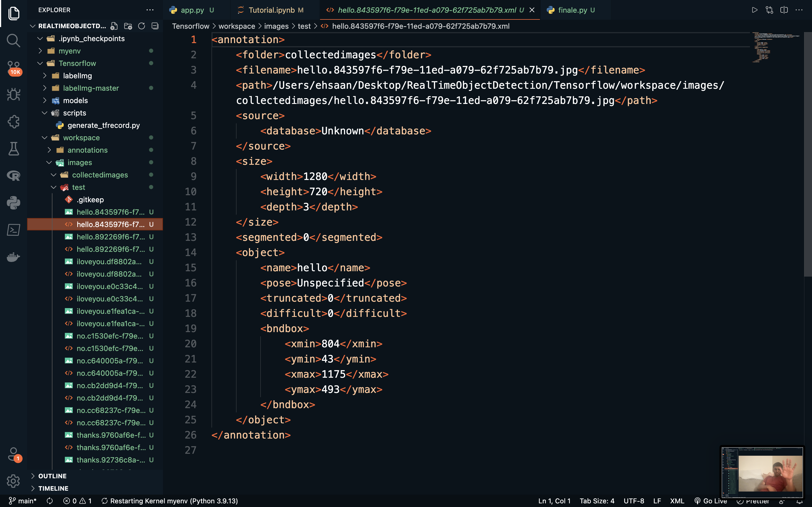Click the editor vertical scrollbar
Screen dimensions: 812x507
coord(808,154)
